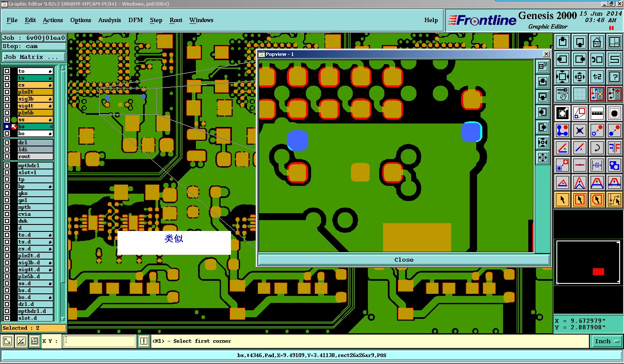Screen dimensions: 624x364
Task: Open the Options menu
Action: [x=81, y=20]
